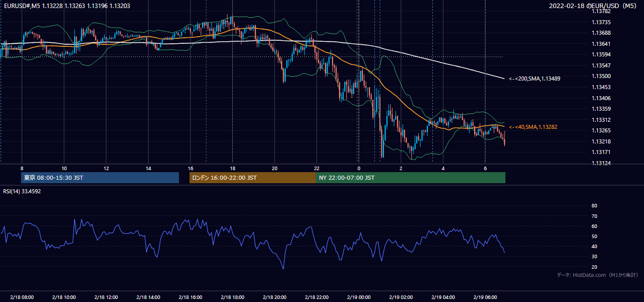Click the bottom date label 2/19 04:00

point(442,297)
